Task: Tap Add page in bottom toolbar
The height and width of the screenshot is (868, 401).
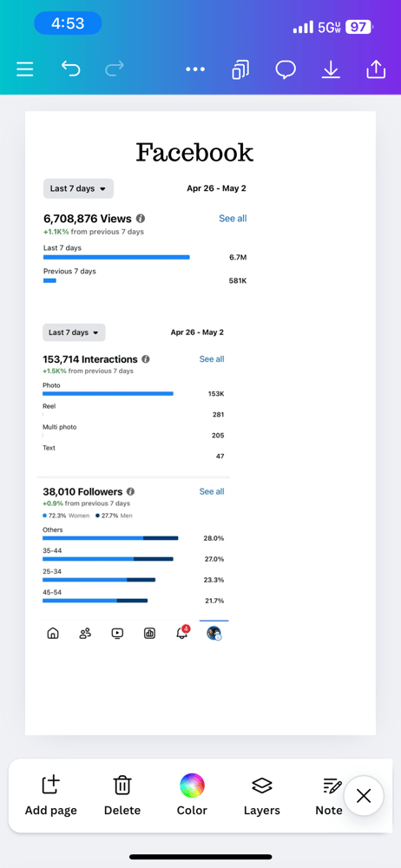Action: pos(51,795)
